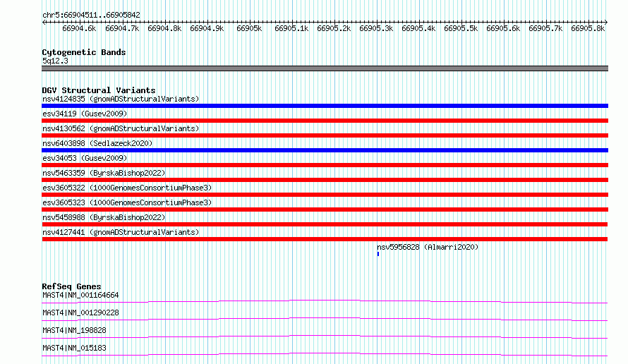Select the red bar of esv34053
This screenshot has width=628, height=364.
pos(325,165)
